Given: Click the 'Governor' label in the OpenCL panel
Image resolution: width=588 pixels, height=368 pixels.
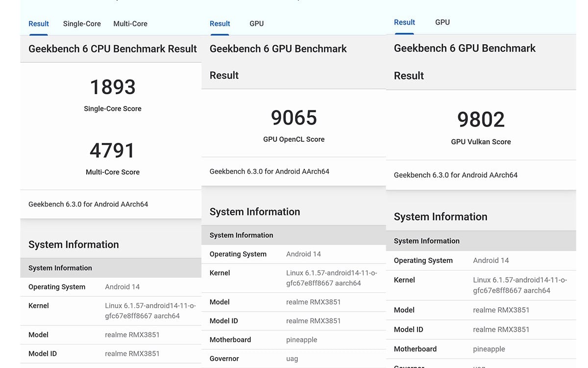Looking at the screenshot, I should [224, 359].
